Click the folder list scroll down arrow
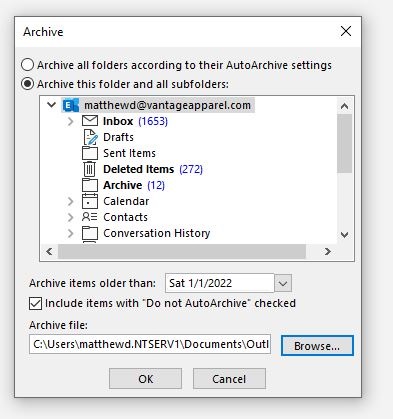This screenshot has width=393, height=419. [345, 235]
